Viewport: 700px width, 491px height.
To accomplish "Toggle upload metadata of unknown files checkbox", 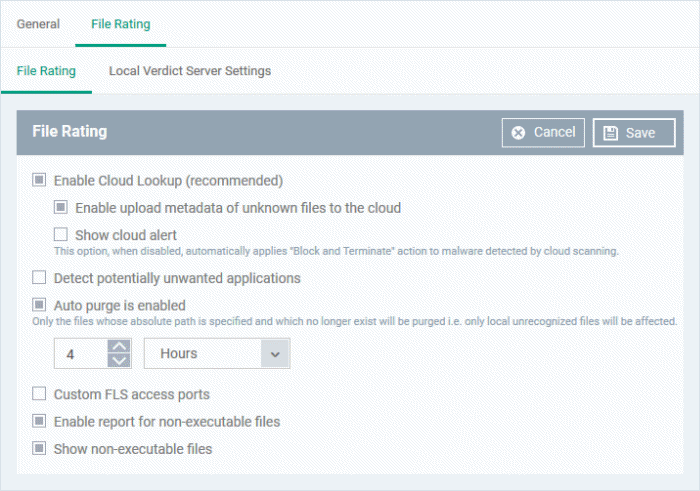I will (x=61, y=208).
